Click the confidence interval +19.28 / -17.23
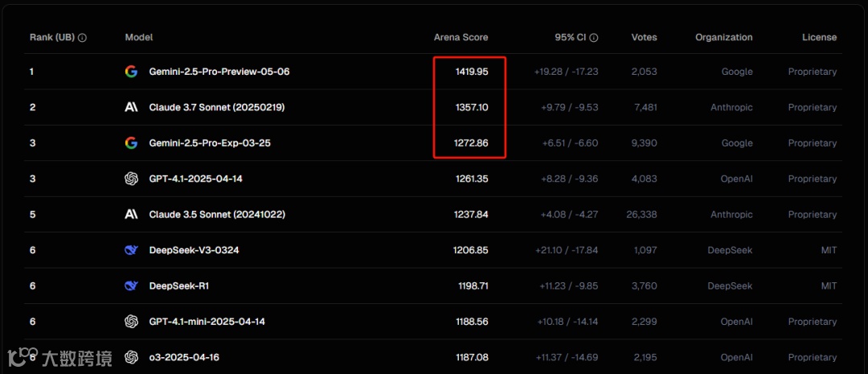This screenshot has width=868, height=374. click(567, 72)
